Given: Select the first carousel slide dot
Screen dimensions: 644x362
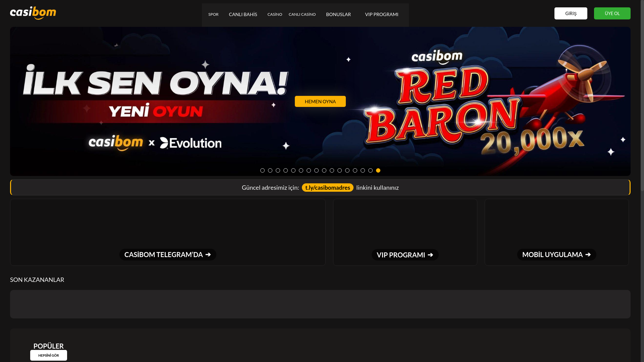Looking at the screenshot, I should 262,170.
